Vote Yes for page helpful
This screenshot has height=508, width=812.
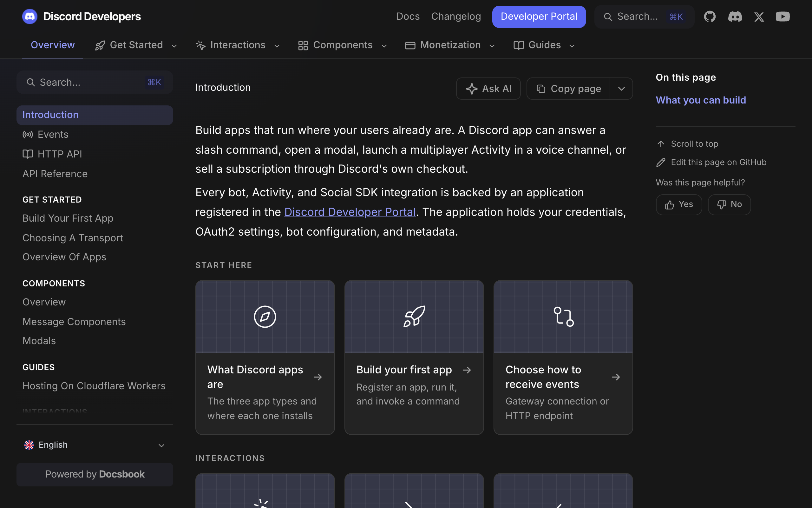pos(679,204)
